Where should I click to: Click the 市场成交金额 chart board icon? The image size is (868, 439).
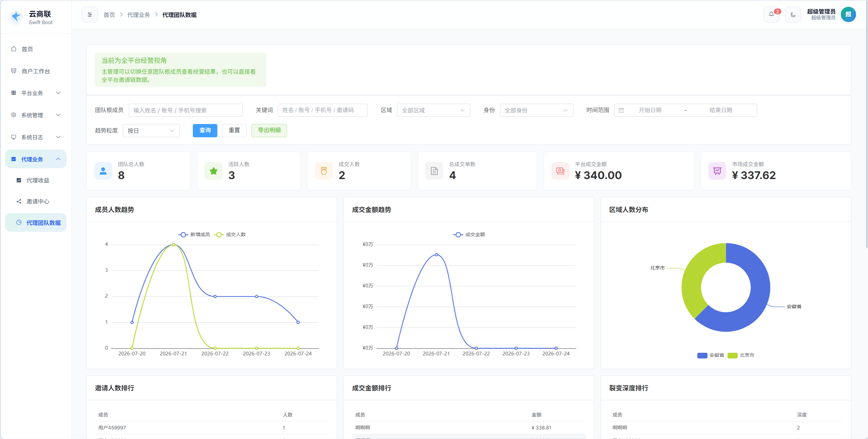coord(717,171)
